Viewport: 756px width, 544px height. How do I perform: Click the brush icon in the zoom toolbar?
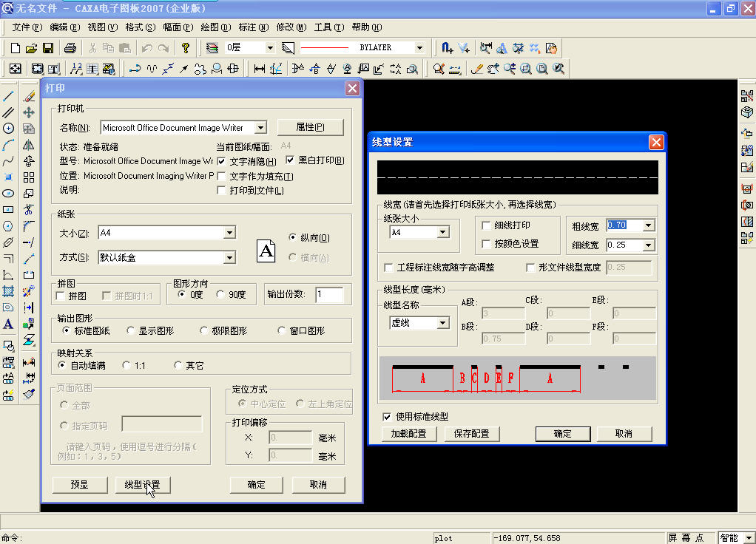(477, 69)
